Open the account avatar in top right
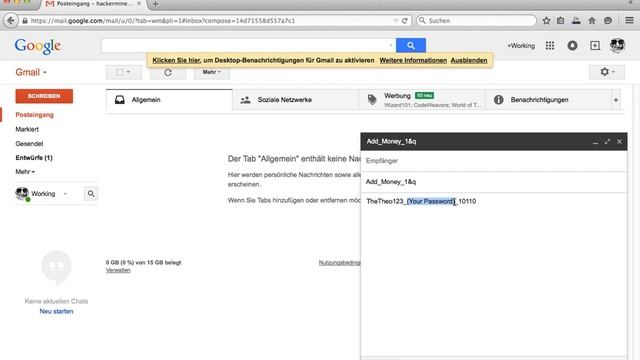This screenshot has height=360, width=640. [617, 45]
